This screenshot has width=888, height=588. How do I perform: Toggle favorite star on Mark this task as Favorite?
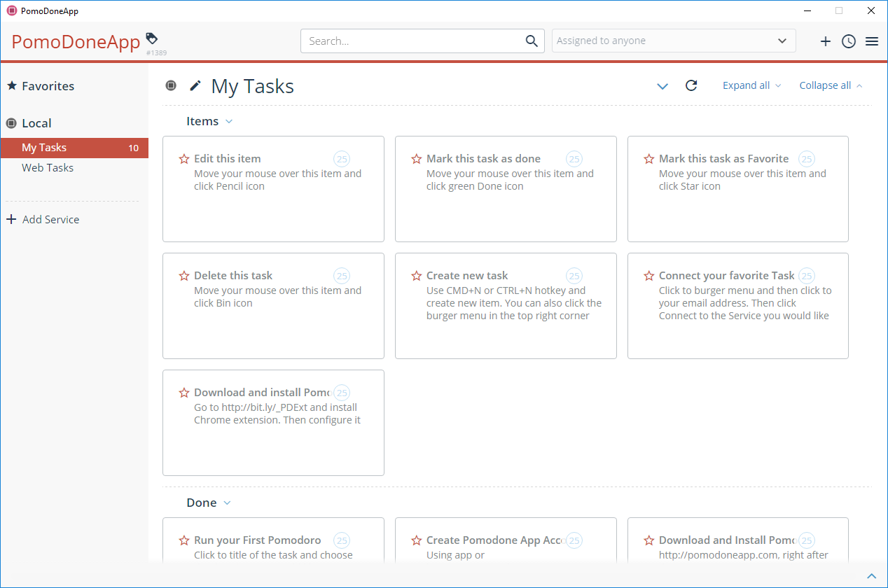click(x=649, y=159)
